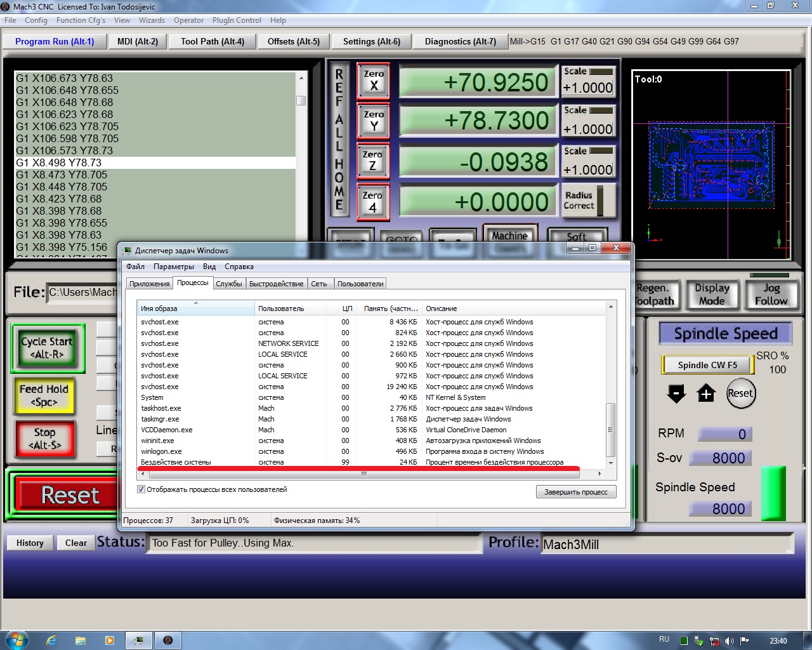This screenshot has width=812, height=650.
Task: Open Mach3 File menu
Action: click(x=10, y=20)
